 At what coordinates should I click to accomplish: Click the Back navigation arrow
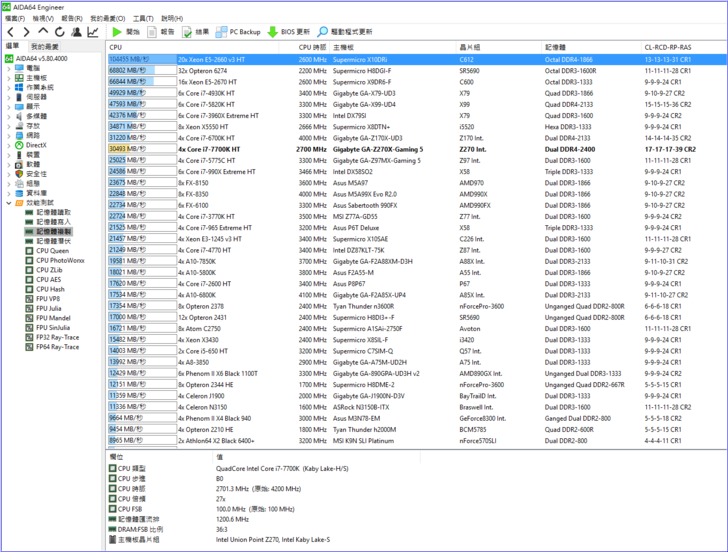(10, 32)
